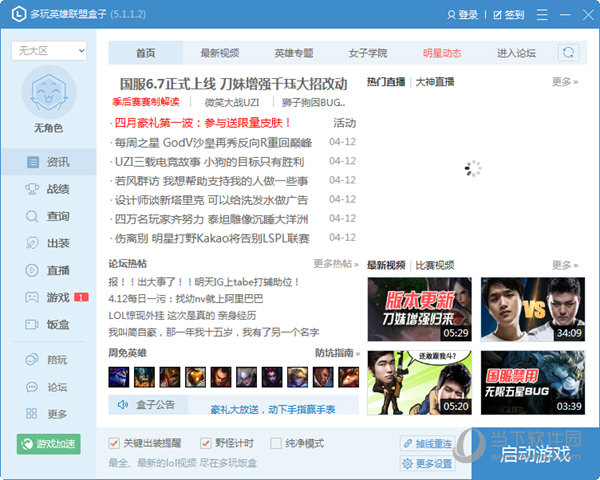The image size is (600, 480).
Task: Click the green 游戏加速 button
Action: [x=49, y=444]
